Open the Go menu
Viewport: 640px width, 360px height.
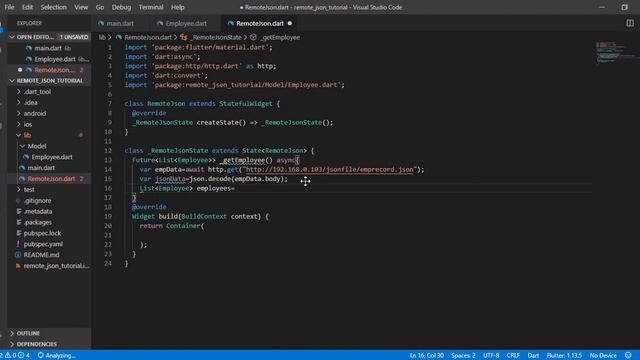coord(100,7)
